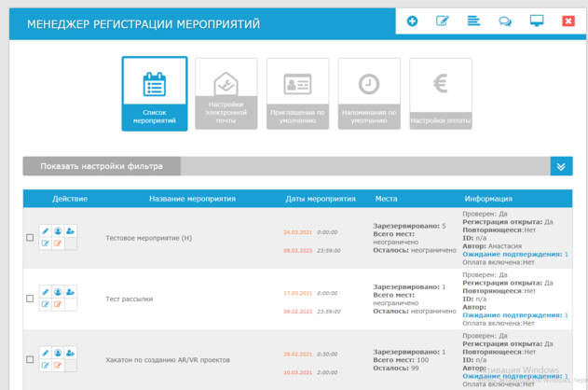This screenshot has width=588, height=390.
Task: Click the Даты мероприятия column header
Action: pos(320,199)
